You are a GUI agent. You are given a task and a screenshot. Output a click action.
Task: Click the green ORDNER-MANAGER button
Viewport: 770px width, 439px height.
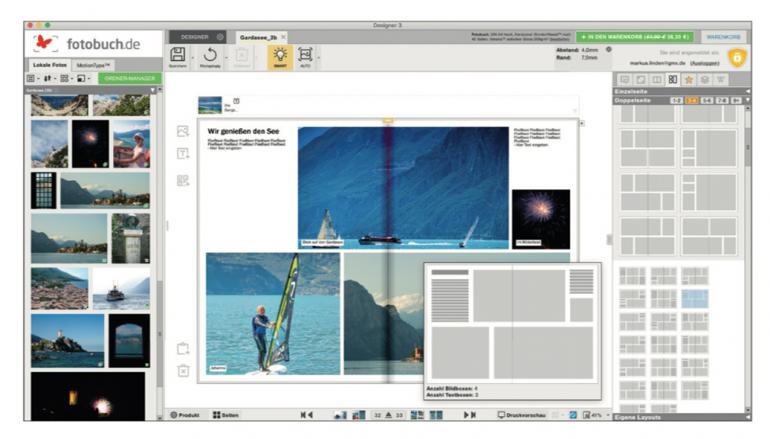[x=130, y=78]
